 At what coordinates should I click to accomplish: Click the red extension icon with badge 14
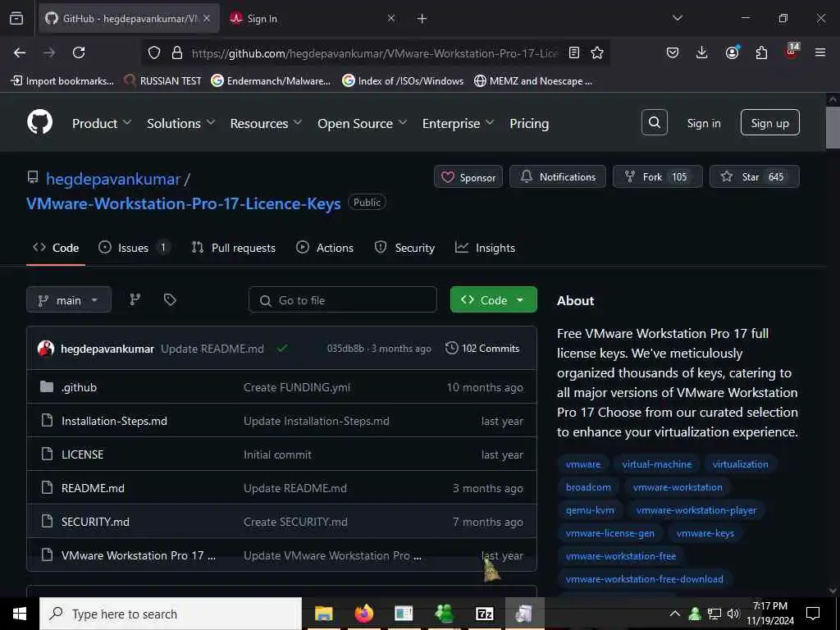[x=792, y=52]
